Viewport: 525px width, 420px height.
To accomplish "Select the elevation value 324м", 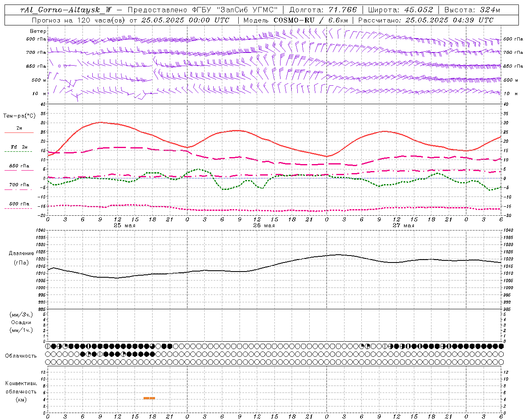I will (x=489, y=10).
